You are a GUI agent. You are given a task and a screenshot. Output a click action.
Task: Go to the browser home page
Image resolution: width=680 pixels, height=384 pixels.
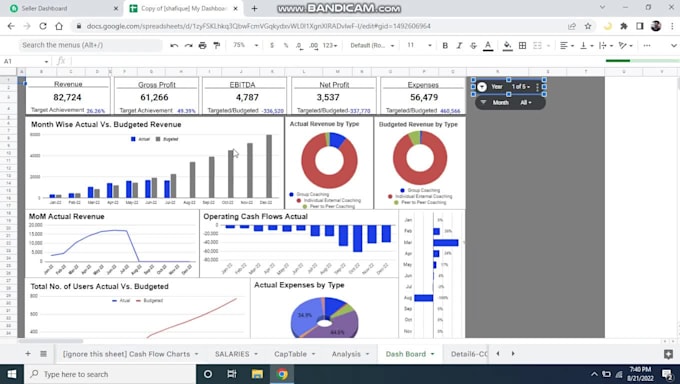59,26
